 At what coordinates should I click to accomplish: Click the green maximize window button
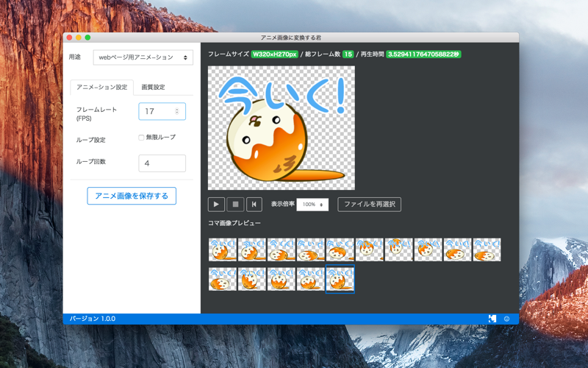coord(87,38)
